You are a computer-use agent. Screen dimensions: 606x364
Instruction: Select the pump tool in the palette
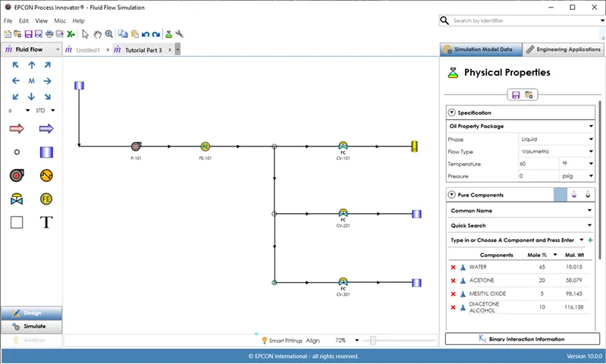[x=17, y=175]
